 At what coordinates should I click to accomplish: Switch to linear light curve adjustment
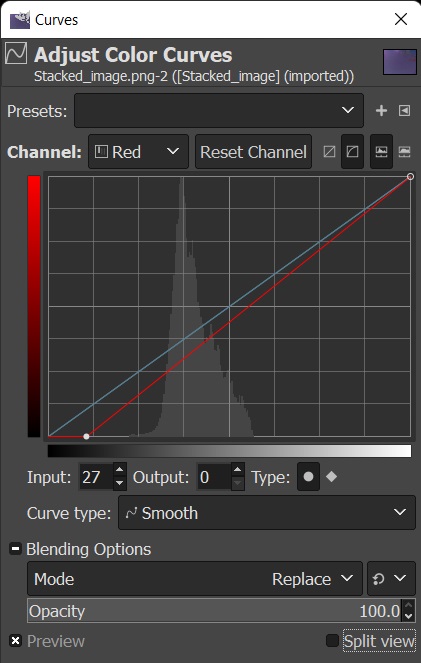[x=329, y=151]
